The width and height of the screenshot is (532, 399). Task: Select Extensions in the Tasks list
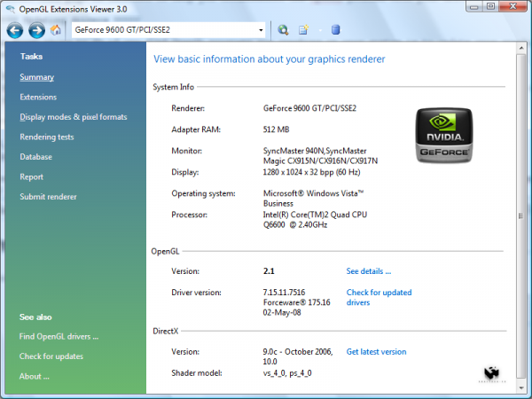point(38,97)
